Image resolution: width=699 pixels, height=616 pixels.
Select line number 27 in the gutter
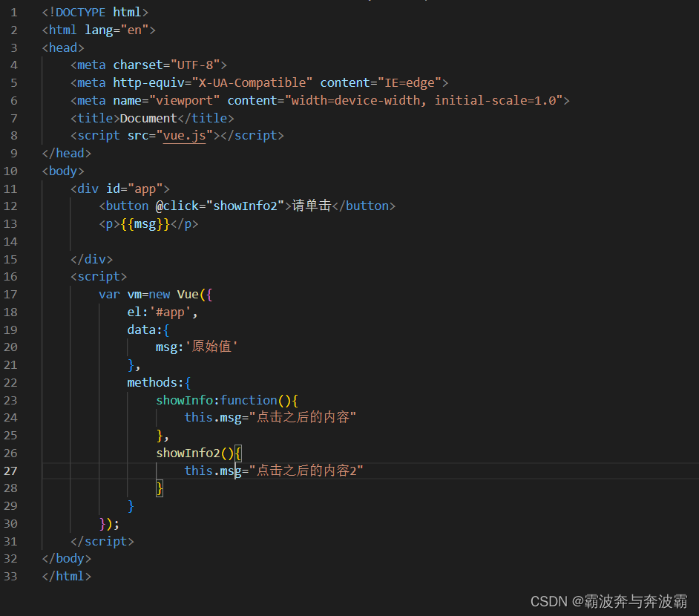[x=10, y=470]
